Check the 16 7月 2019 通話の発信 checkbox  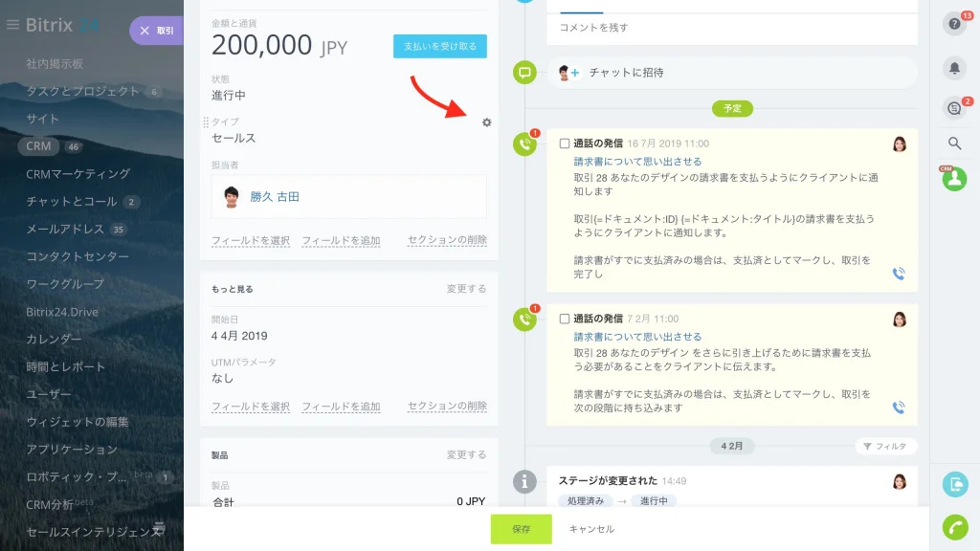(x=565, y=143)
